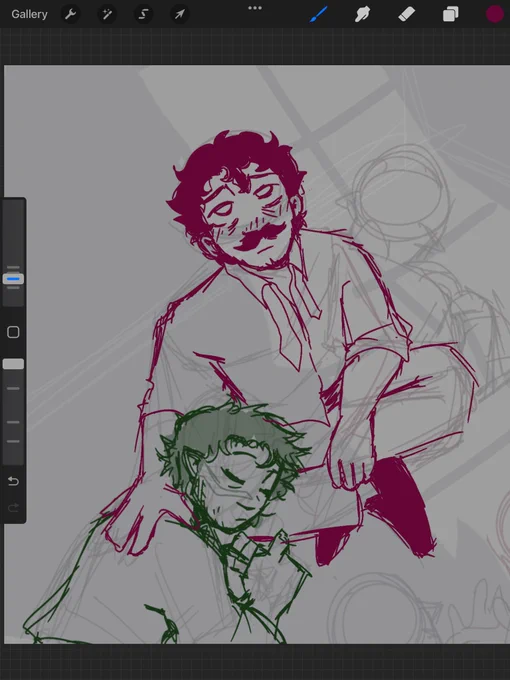Open the active color picker

[x=494, y=14]
